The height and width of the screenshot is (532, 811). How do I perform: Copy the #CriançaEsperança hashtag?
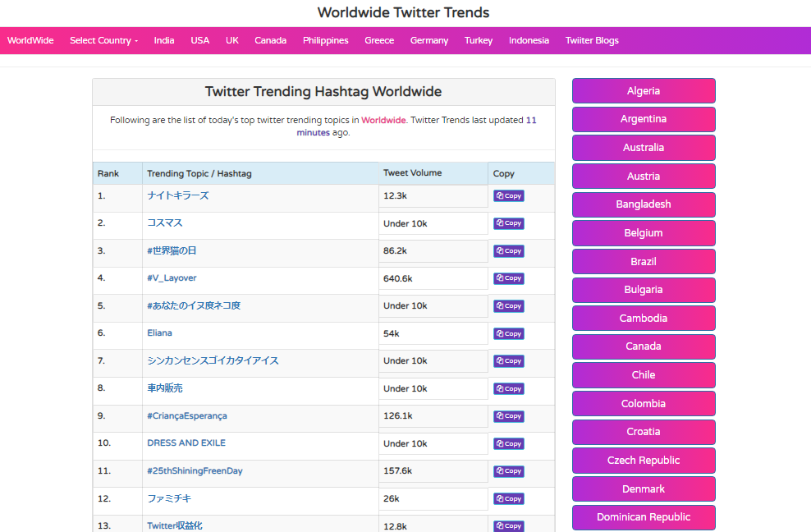pyautogui.click(x=508, y=416)
